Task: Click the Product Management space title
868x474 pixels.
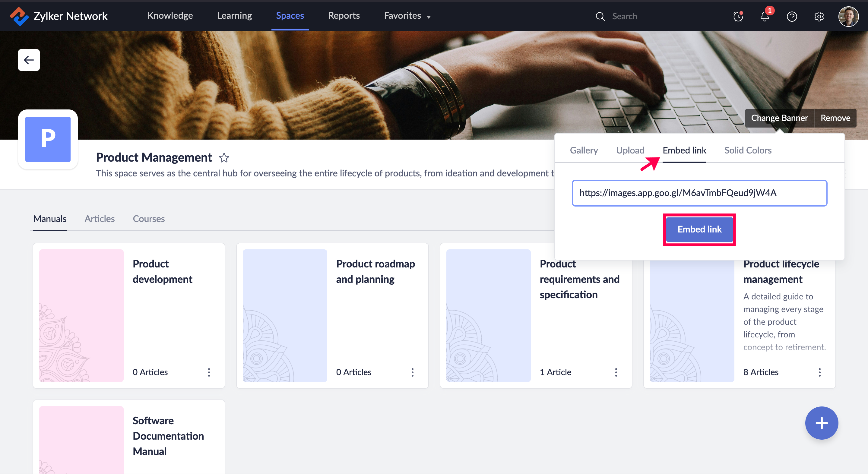Action: (x=154, y=157)
